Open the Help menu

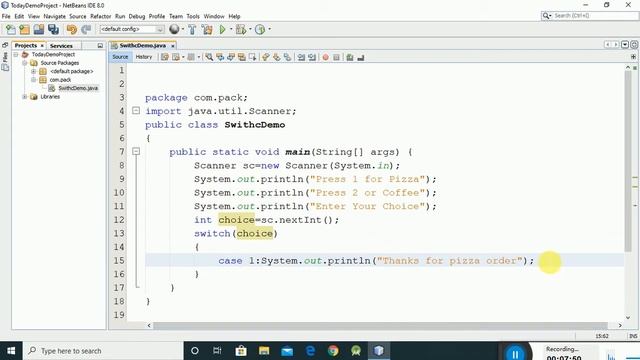(x=234, y=16)
